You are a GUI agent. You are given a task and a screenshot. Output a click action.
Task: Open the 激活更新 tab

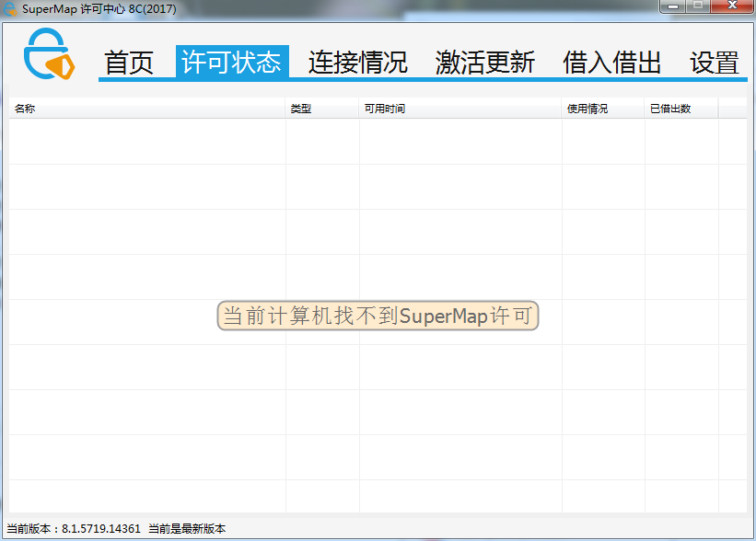tap(485, 63)
